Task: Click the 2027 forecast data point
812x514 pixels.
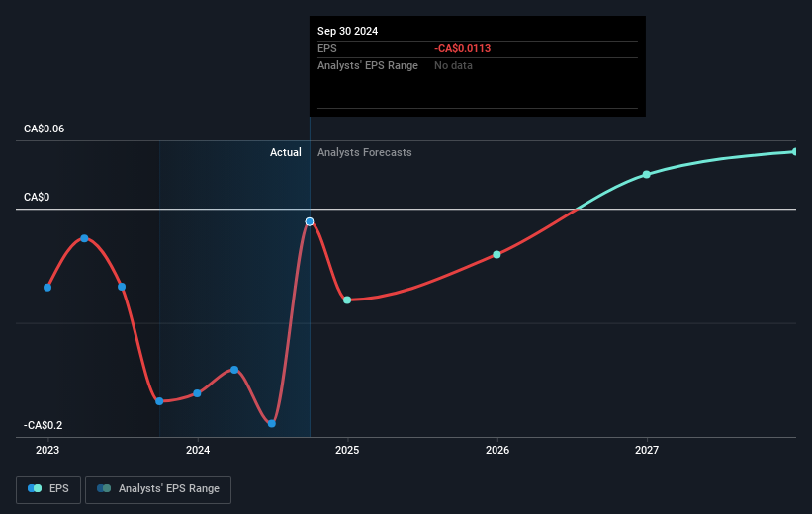Action: pos(646,174)
